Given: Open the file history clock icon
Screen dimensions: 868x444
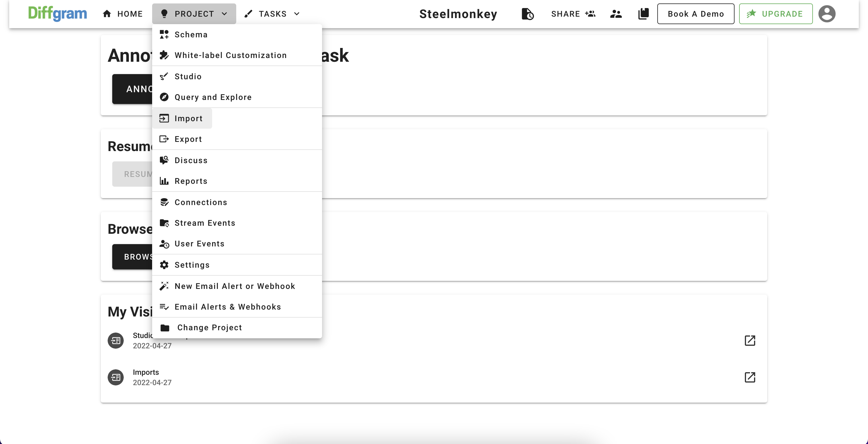Looking at the screenshot, I should click(527, 14).
